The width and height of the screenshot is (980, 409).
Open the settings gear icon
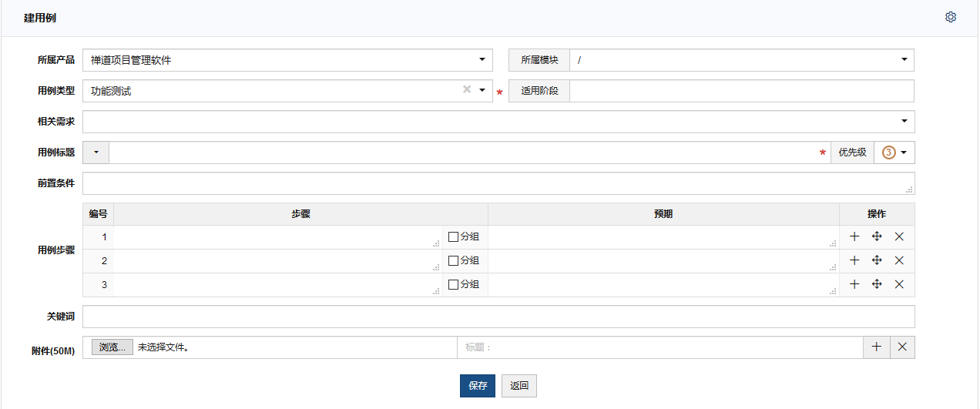tap(951, 18)
